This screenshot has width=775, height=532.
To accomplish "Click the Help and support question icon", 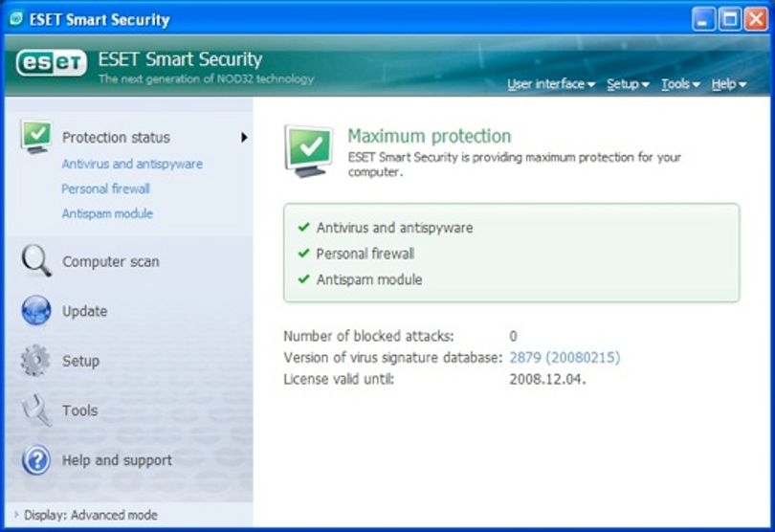I will pos(36,460).
